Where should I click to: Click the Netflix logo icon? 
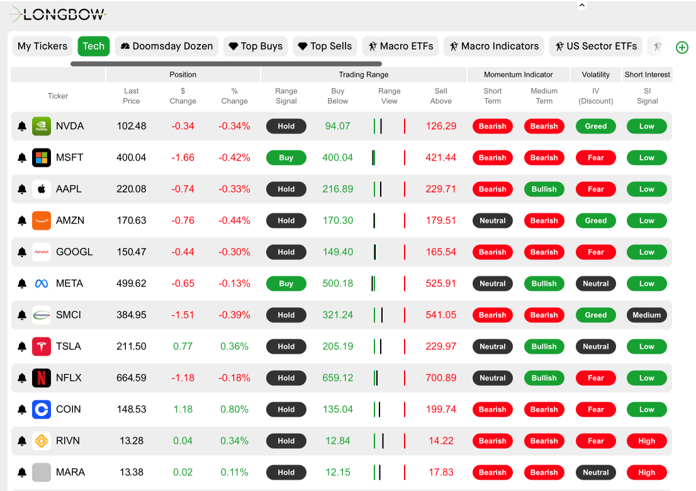click(x=41, y=378)
